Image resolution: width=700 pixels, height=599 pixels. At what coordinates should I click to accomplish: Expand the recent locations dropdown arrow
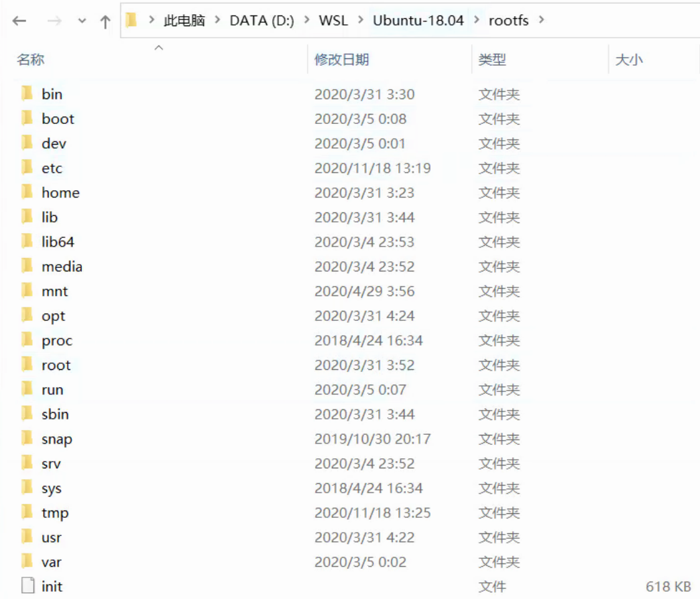click(x=82, y=20)
